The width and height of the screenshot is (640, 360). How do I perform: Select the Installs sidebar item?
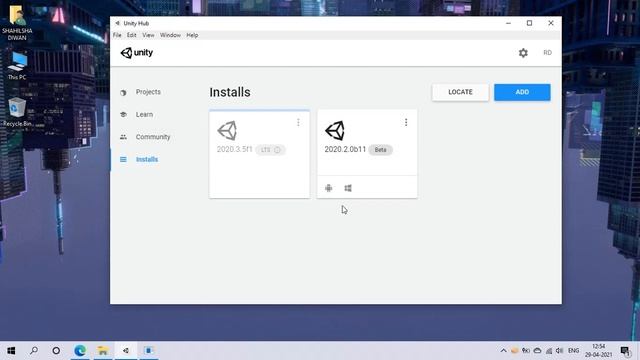(x=147, y=160)
